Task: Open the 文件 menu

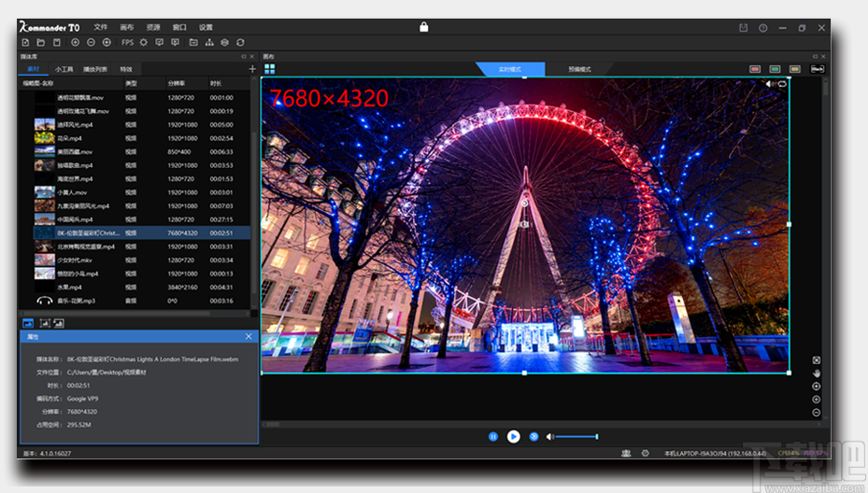Action: tap(101, 27)
